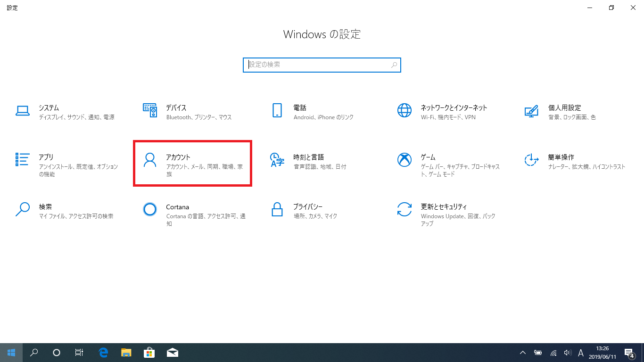The image size is (644, 362).
Task: Select the 時刻と言語 icon
Action: pyautogui.click(x=277, y=160)
